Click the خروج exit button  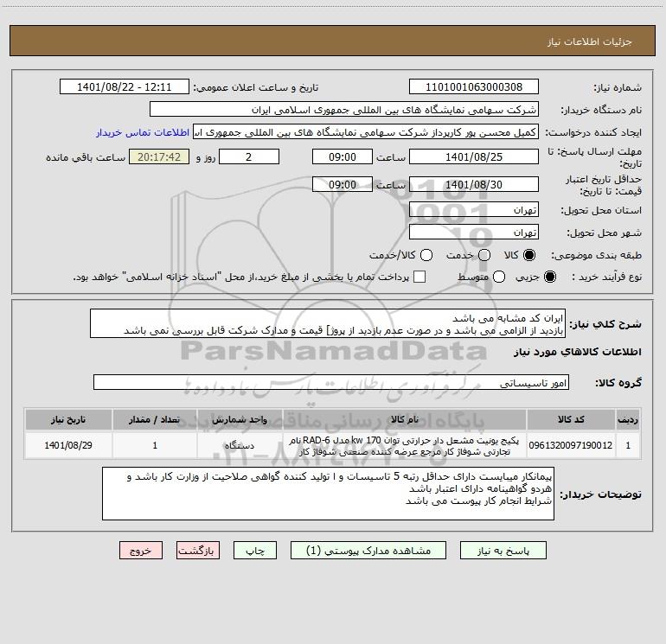[x=141, y=551]
